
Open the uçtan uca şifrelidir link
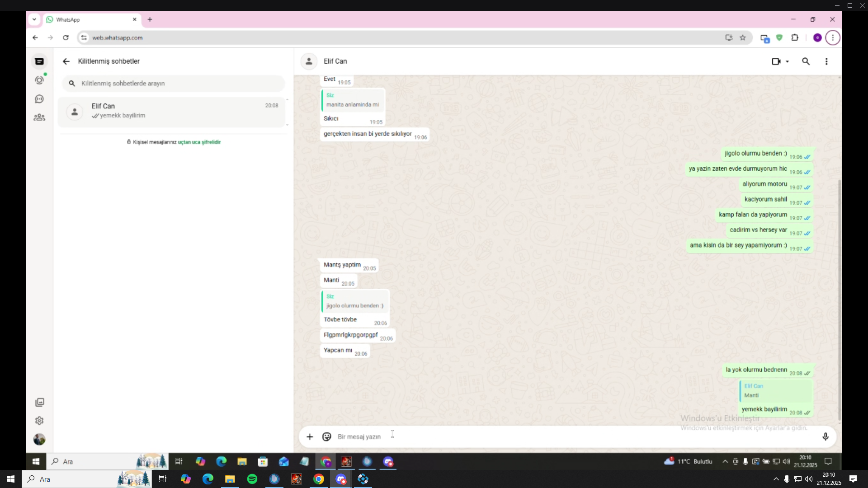tap(199, 142)
